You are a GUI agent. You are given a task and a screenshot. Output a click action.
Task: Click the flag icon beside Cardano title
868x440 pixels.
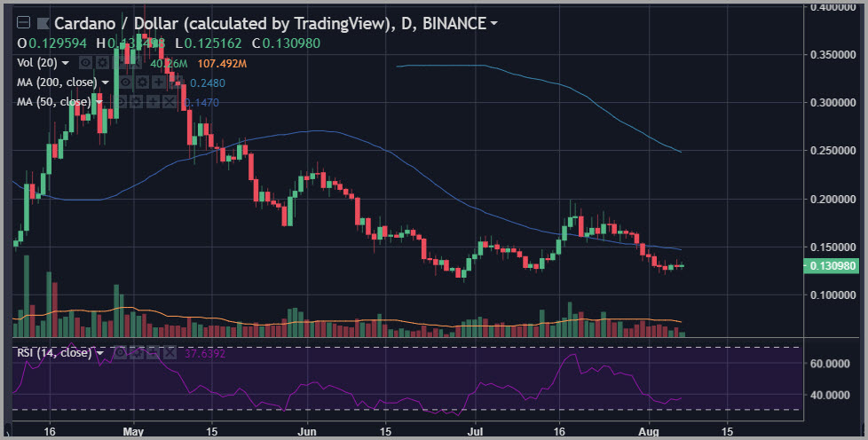tap(43, 23)
